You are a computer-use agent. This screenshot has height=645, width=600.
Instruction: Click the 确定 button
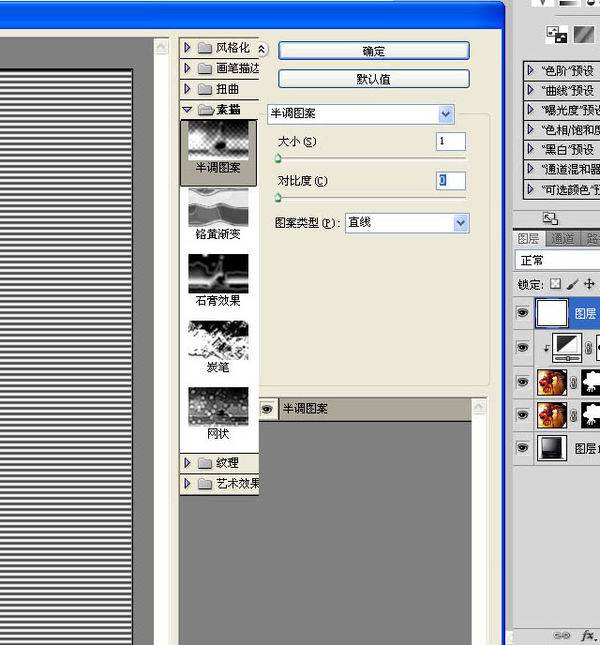pyautogui.click(x=373, y=51)
